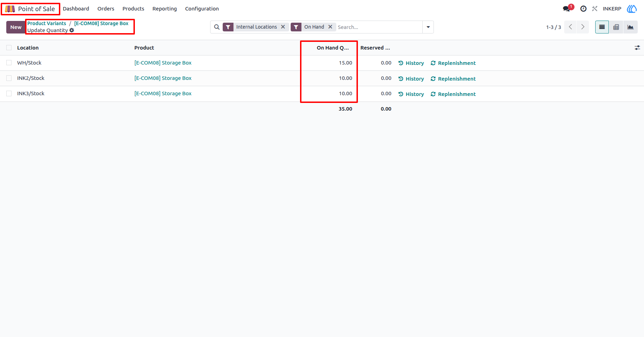This screenshot has width=644, height=337.
Task: Tick the INK2/Stock row checkbox
Action: 9,78
